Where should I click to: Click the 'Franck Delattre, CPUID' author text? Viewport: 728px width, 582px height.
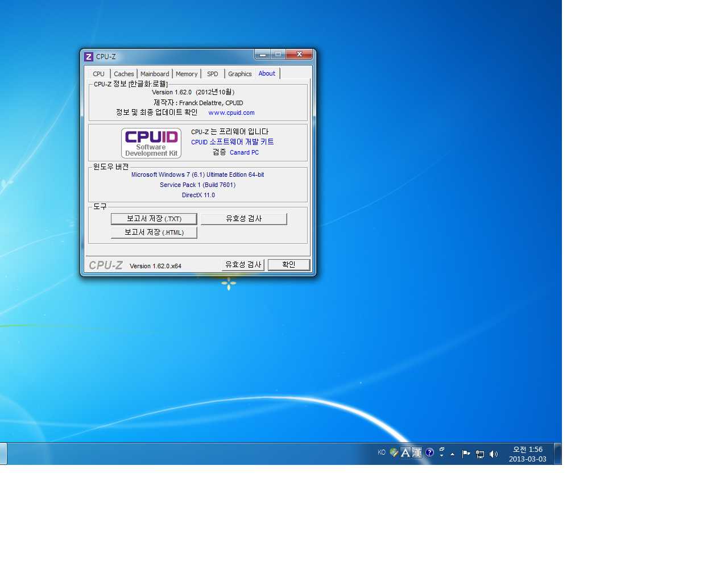click(211, 103)
